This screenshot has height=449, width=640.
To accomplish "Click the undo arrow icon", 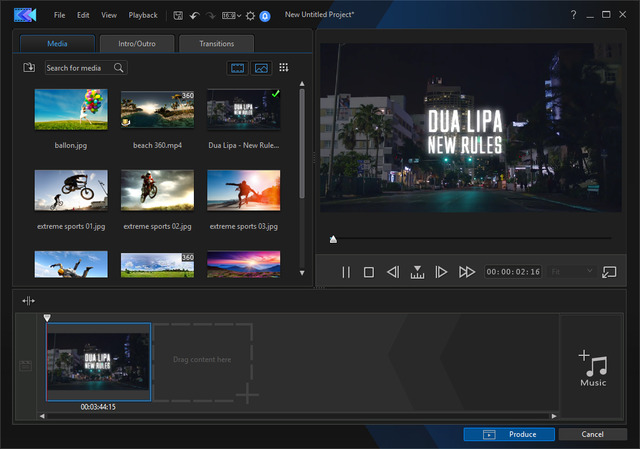I will tap(194, 16).
